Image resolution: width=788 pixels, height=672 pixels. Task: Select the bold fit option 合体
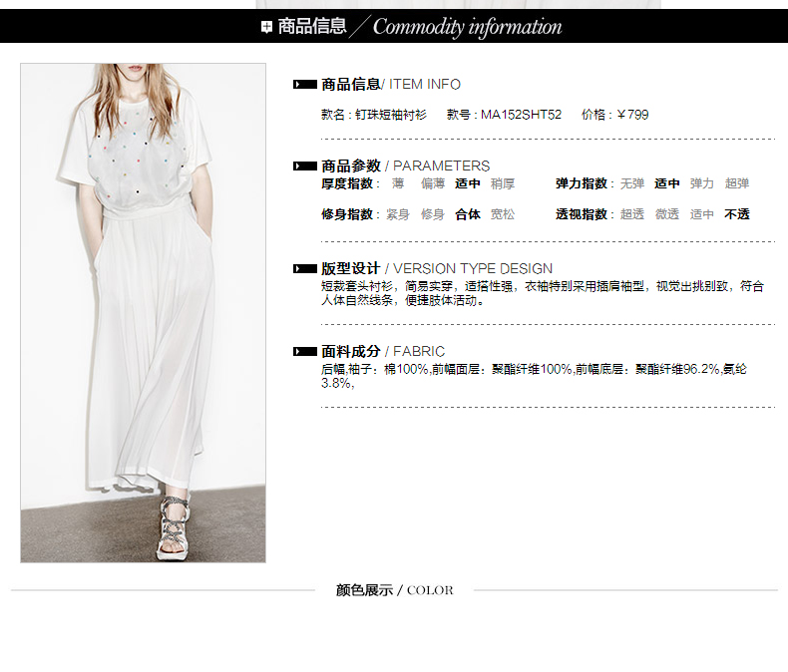468,214
